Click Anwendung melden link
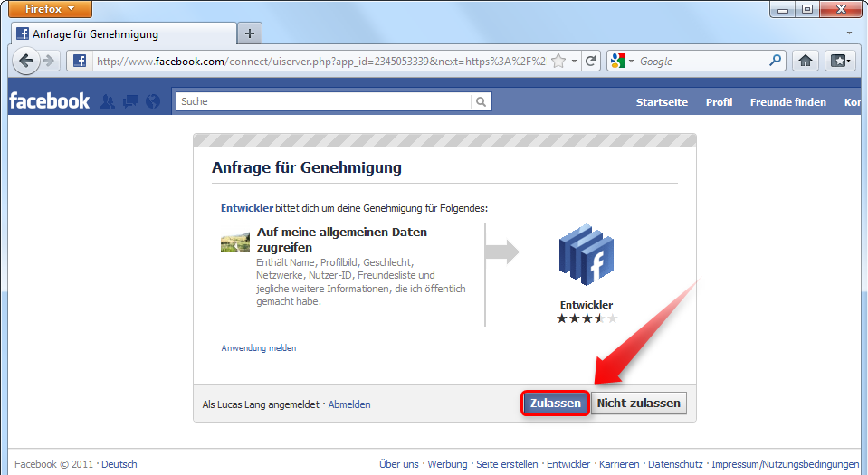 [259, 347]
